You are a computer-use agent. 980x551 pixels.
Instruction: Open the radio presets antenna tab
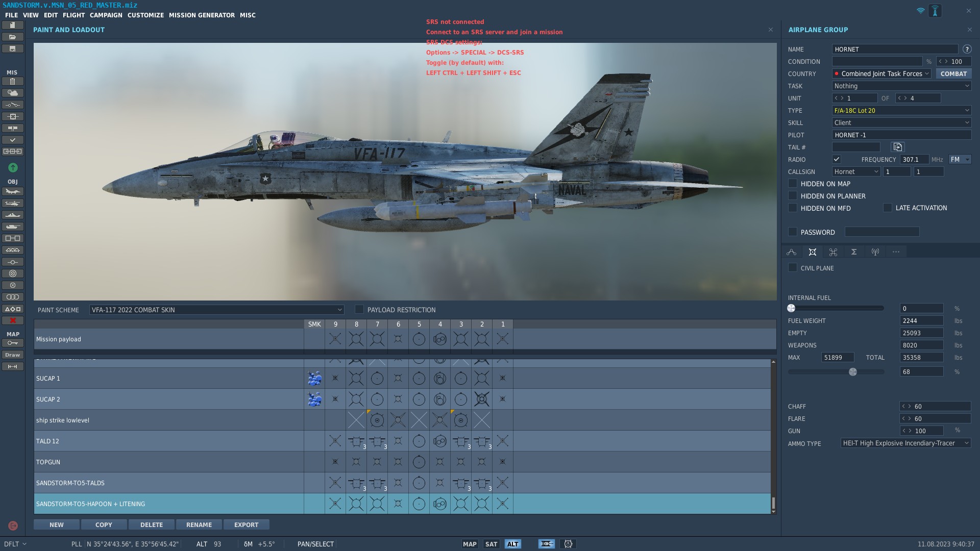(875, 252)
